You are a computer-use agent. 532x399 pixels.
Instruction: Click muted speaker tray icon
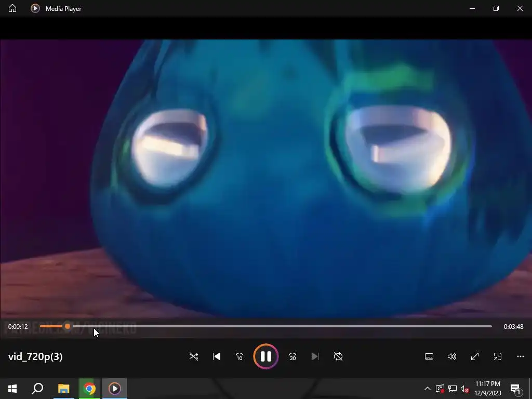tap(464, 389)
